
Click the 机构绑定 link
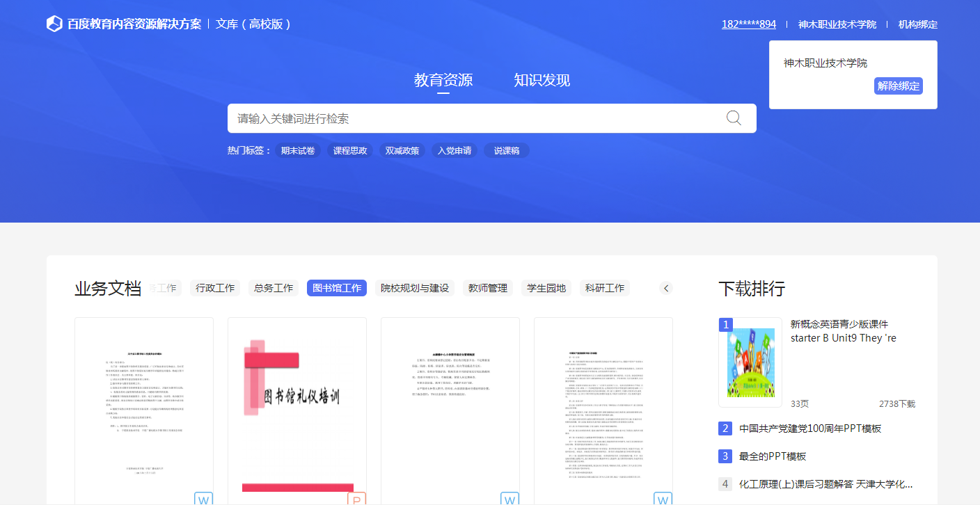click(917, 24)
